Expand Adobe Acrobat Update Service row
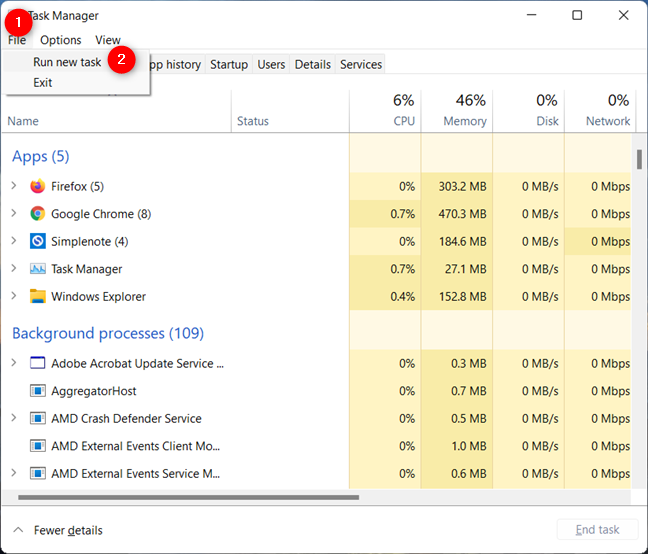 [x=14, y=363]
